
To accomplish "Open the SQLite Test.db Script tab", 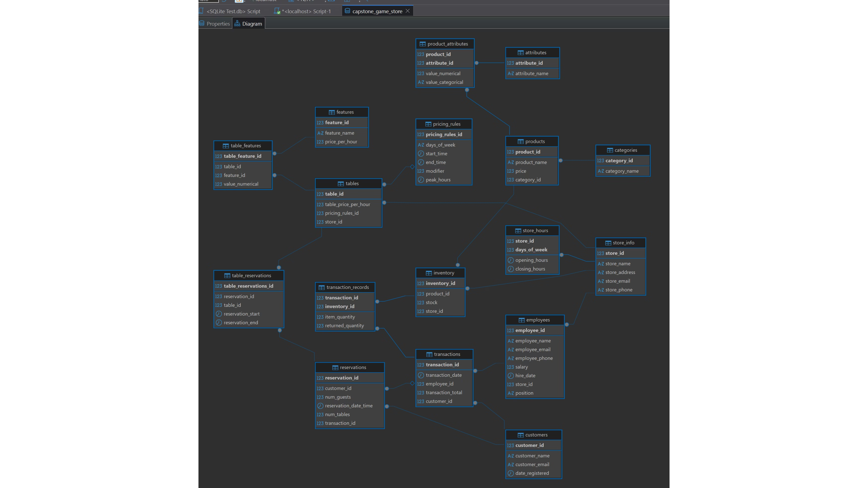I will click(x=233, y=11).
